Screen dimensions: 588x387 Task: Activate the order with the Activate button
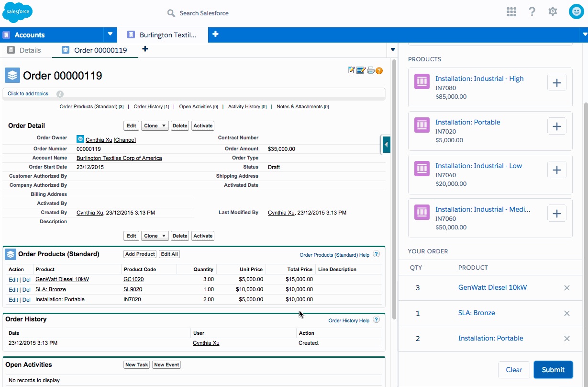(x=202, y=125)
